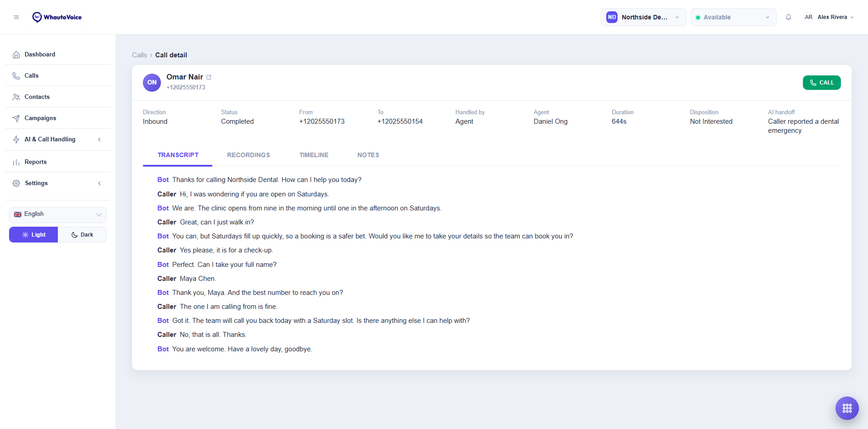This screenshot has width=868, height=429.
Task: Click the Campaigns paper plane icon
Action: (x=16, y=118)
